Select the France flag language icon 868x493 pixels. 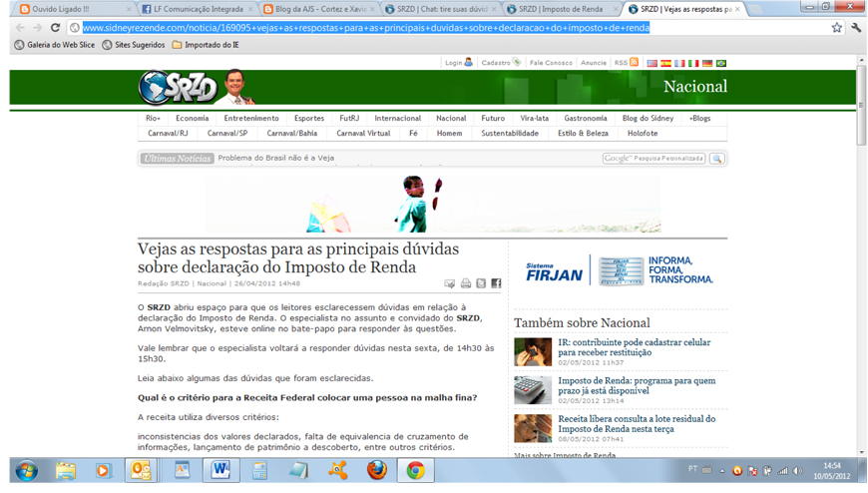[x=679, y=63]
